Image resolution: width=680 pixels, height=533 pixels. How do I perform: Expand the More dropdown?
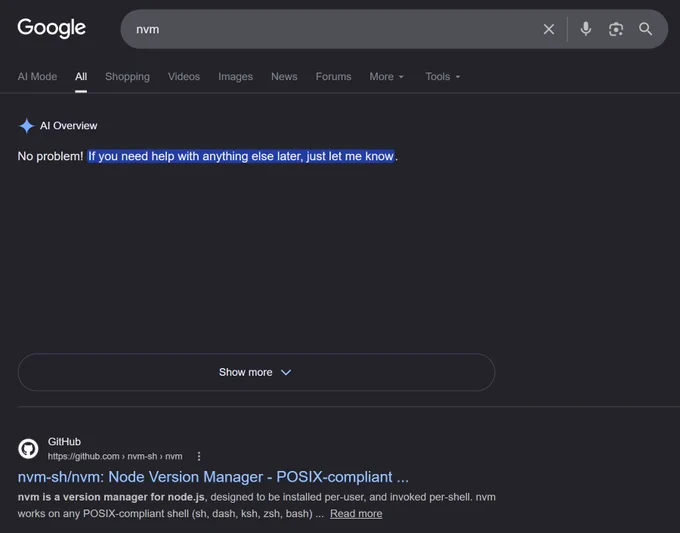tap(386, 77)
